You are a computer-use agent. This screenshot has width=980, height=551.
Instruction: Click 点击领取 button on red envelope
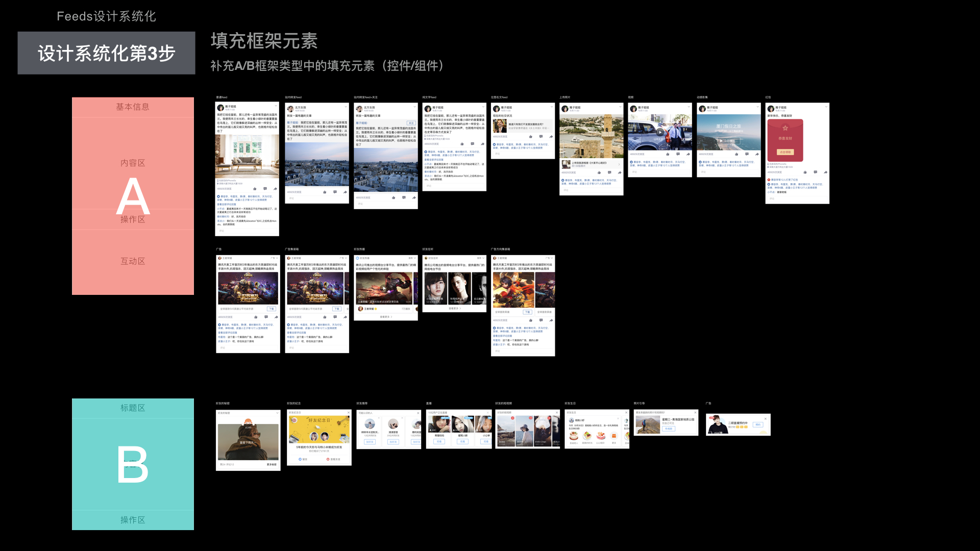(785, 152)
